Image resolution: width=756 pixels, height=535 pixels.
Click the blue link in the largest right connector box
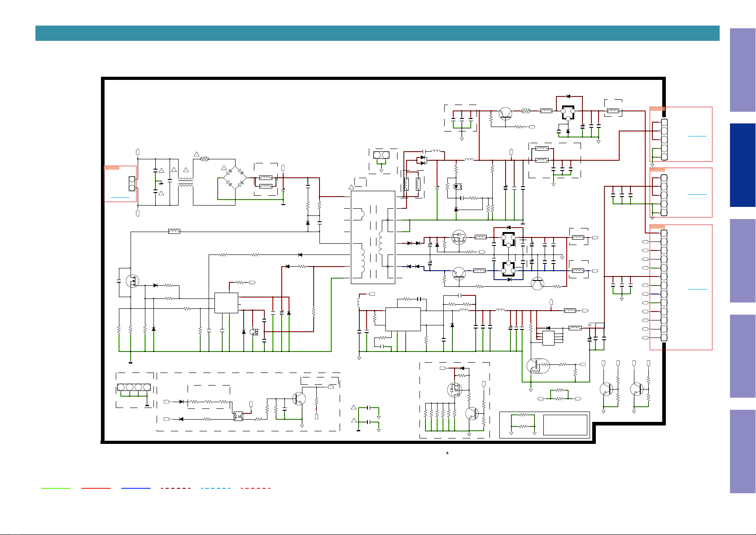tap(697, 289)
